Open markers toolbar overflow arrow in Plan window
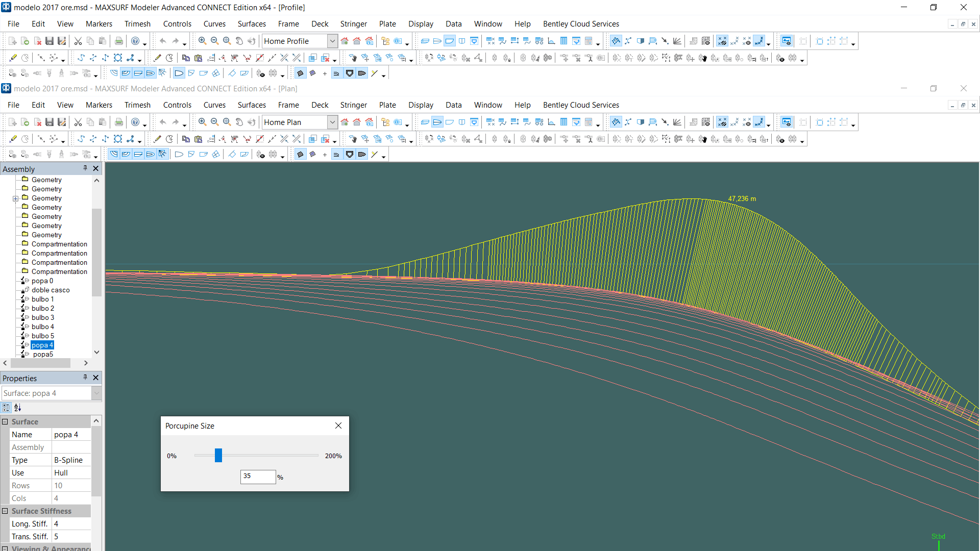The image size is (980, 551). [x=63, y=142]
